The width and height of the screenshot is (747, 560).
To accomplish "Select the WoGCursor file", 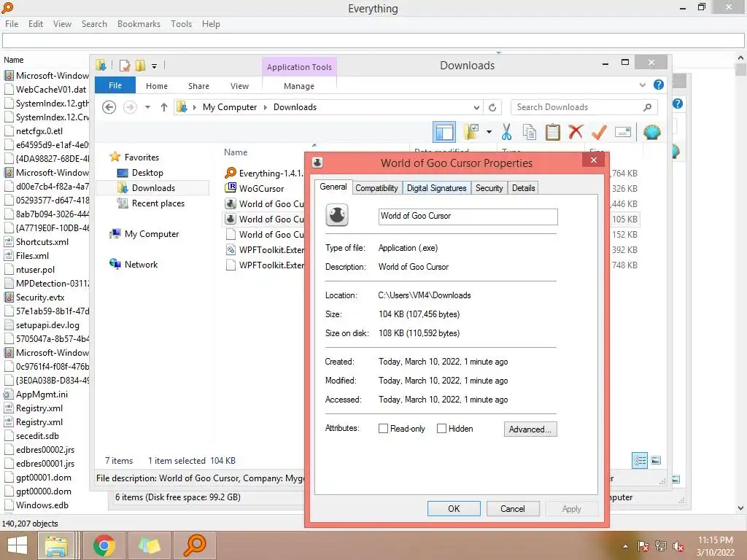I will pyautogui.click(x=261, y=189).
